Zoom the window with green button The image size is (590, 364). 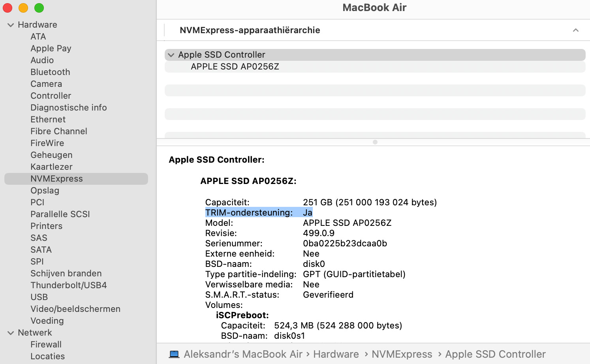tap(39, 8)
